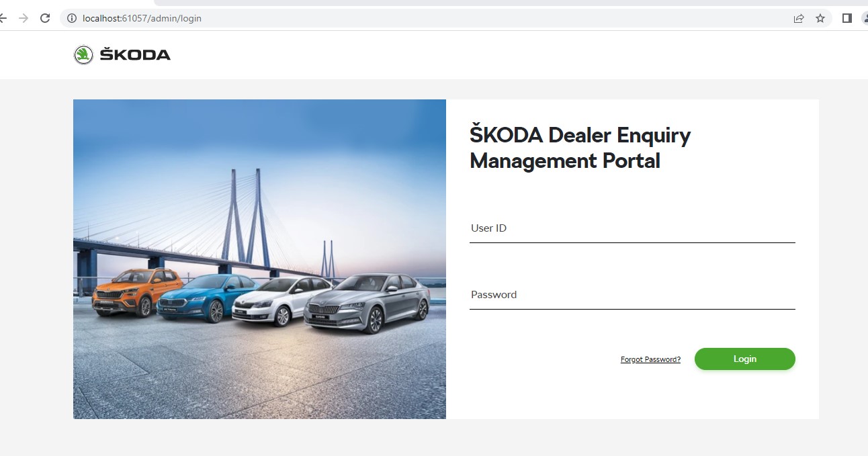This screenshot has height=456, width=868.
Task: Click the cars and bridge banner image
Action: 259,259
